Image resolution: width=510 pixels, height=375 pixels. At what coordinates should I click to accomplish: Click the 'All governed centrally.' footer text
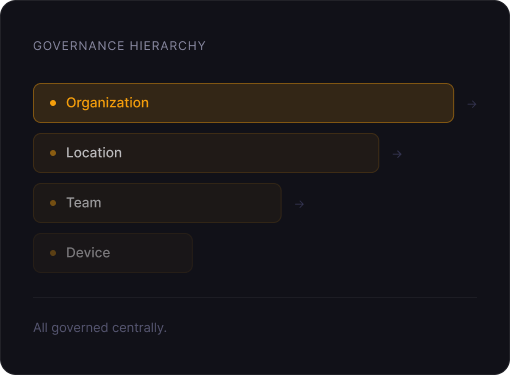100,328
